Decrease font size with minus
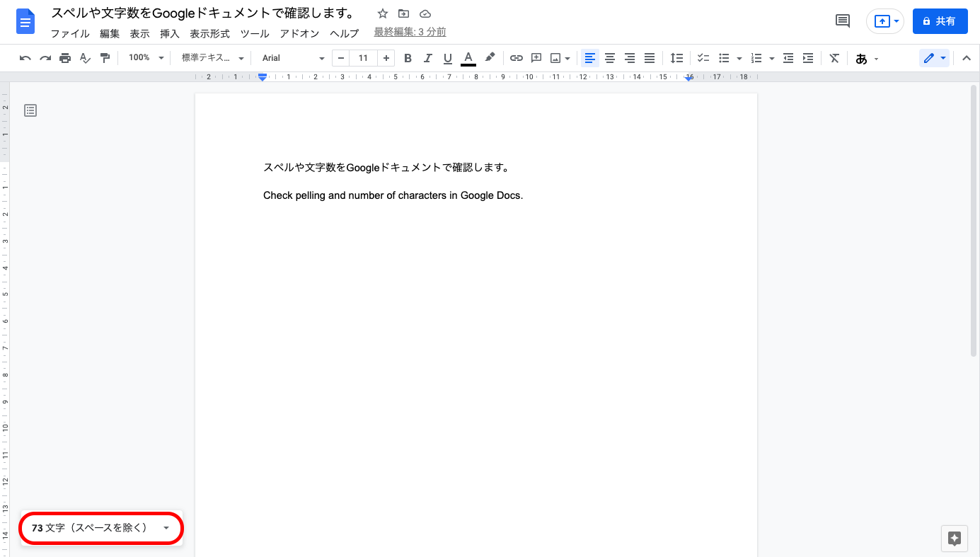 click(x=341, y=58)
